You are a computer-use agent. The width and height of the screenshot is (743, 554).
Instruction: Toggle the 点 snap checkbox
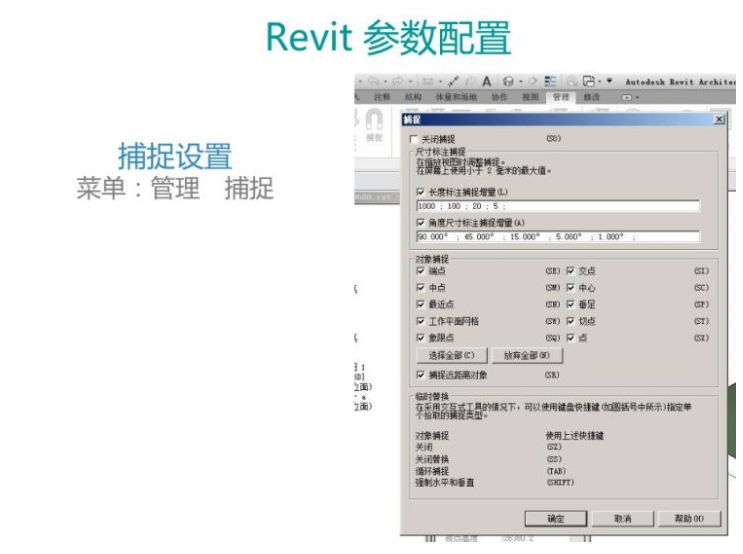(571, 337)
